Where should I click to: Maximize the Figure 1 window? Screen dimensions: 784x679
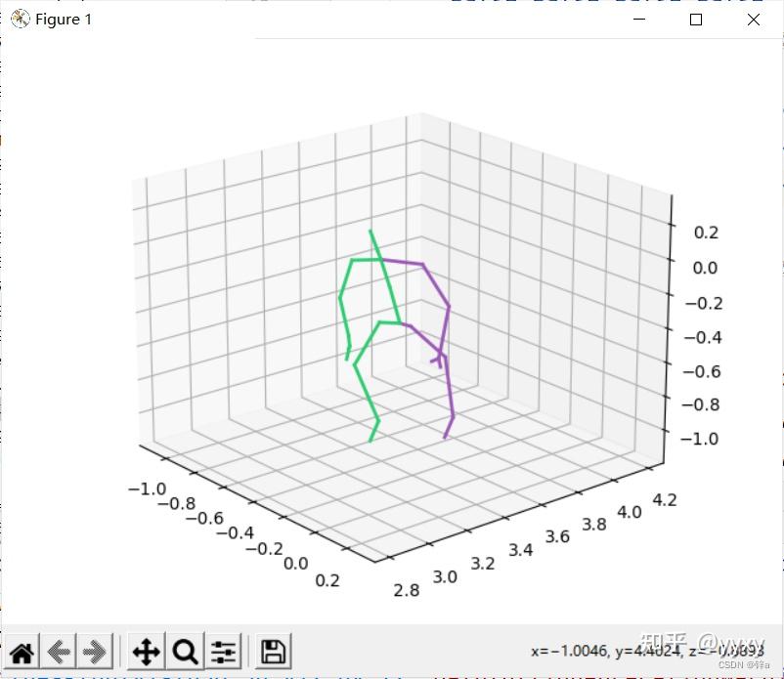[x=696, y=20]
